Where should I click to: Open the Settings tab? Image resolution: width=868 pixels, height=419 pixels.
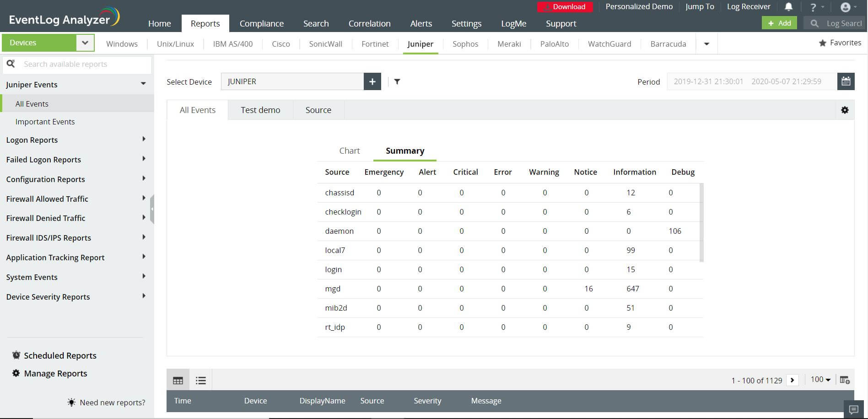click(x=466, y=23)
